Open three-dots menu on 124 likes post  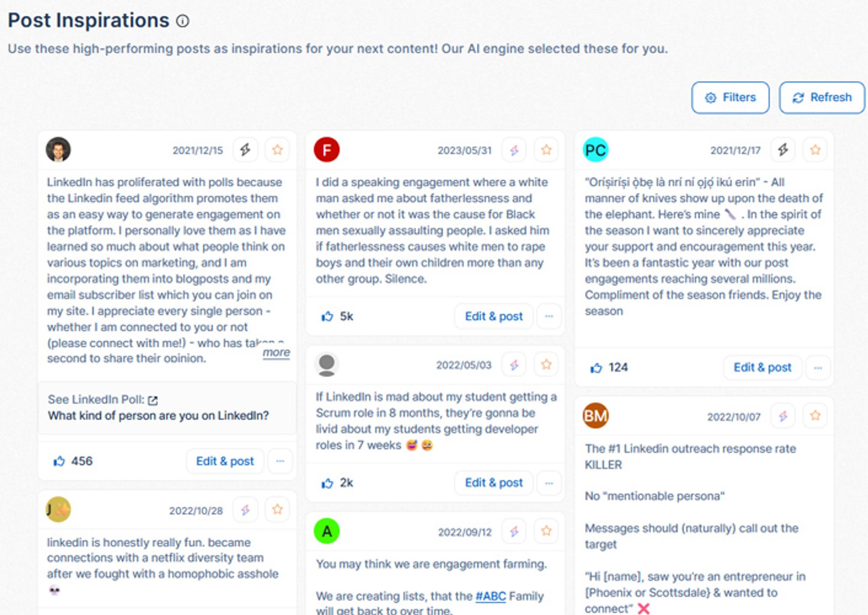tap(818, 367)
